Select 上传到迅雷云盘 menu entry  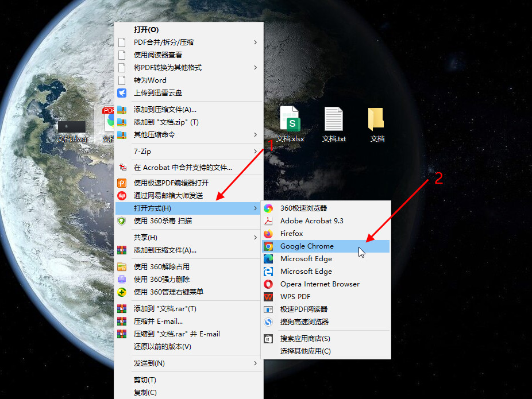coord(158,93)
